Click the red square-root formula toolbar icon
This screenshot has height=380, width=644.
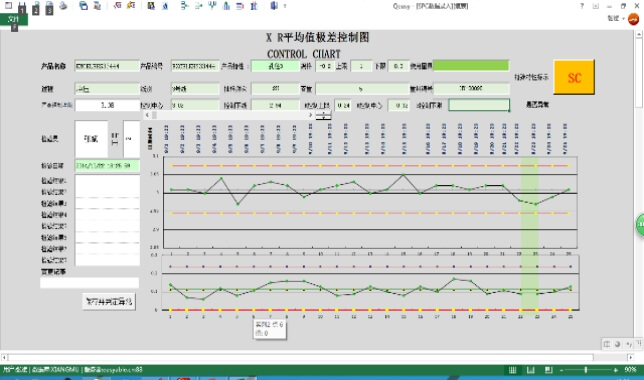pos(117,6)
